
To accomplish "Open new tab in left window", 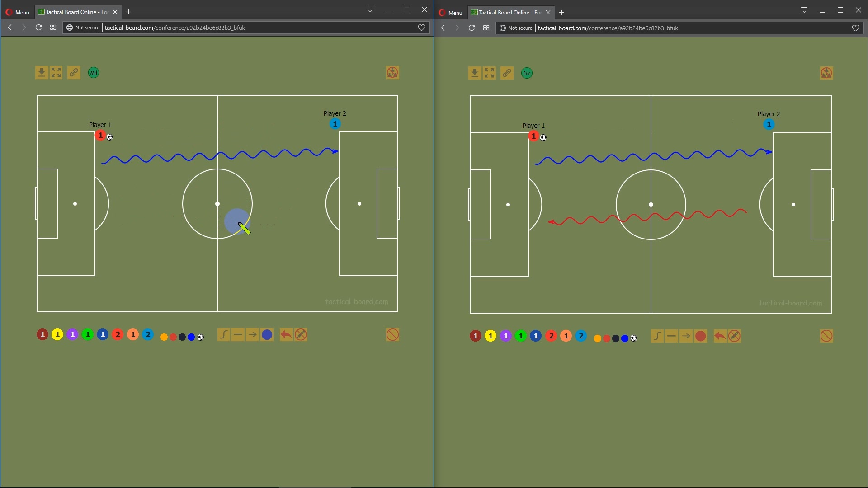I will pyautogui.click(x=128, y=12).
